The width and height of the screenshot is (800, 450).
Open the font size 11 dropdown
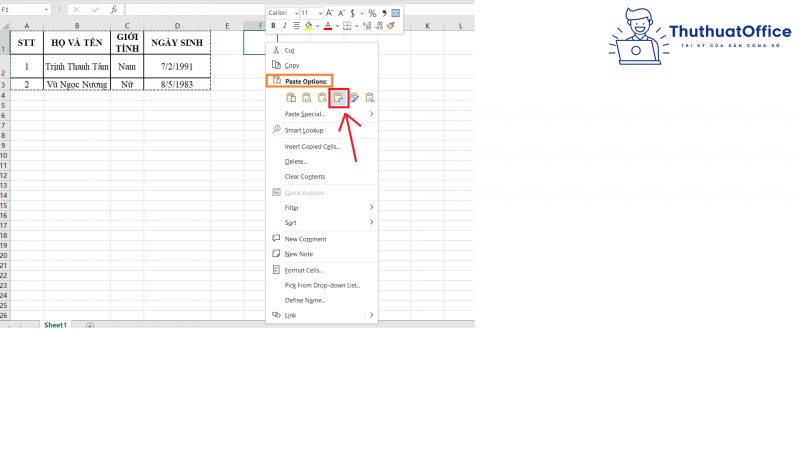[x=311, y=13]
